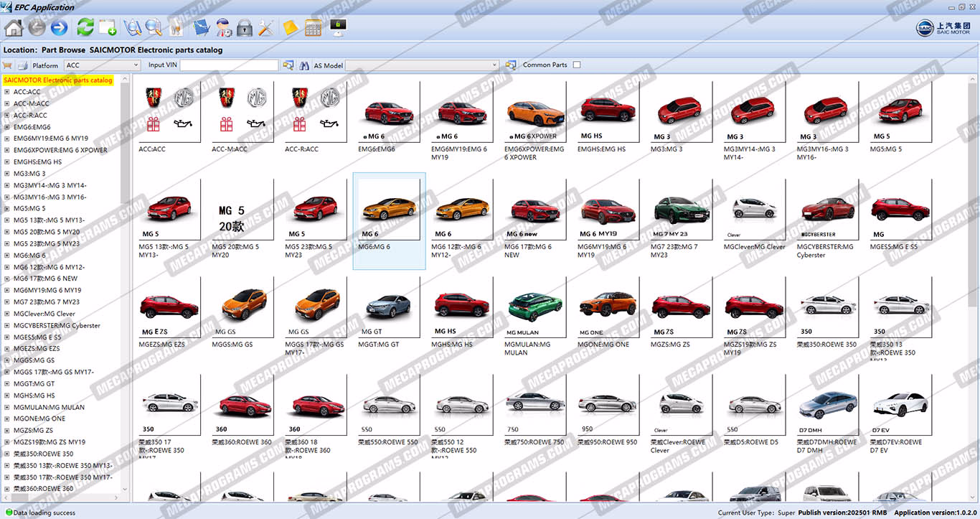
Task: Expand the MGONE:MG ONE tree node
Action: point(6,419)
